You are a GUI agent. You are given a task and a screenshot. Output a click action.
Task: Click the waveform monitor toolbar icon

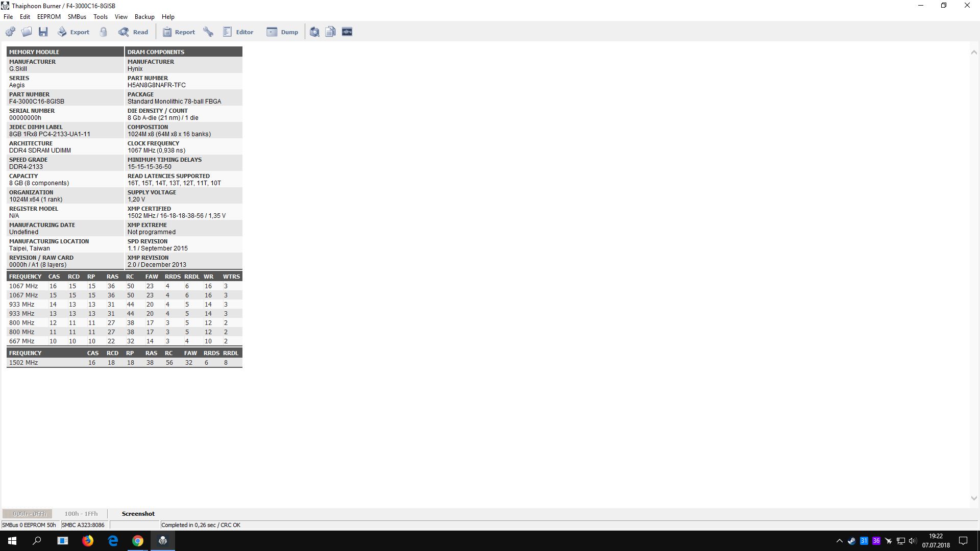coord(347,32)
